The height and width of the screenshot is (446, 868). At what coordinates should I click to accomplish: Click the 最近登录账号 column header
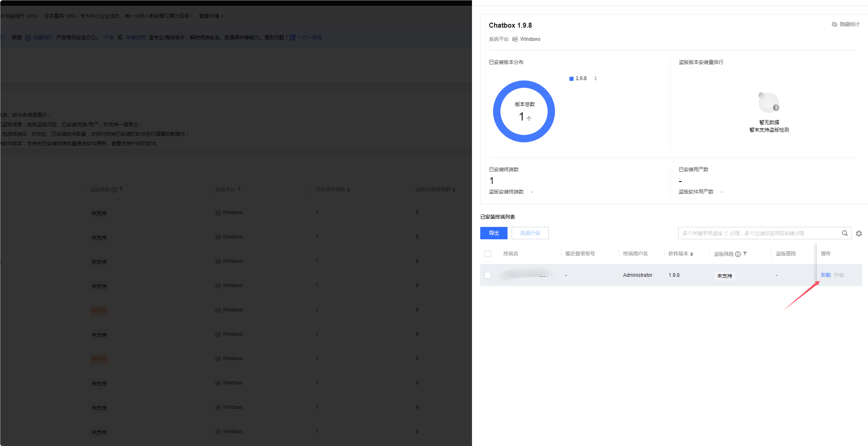[580, 254]
